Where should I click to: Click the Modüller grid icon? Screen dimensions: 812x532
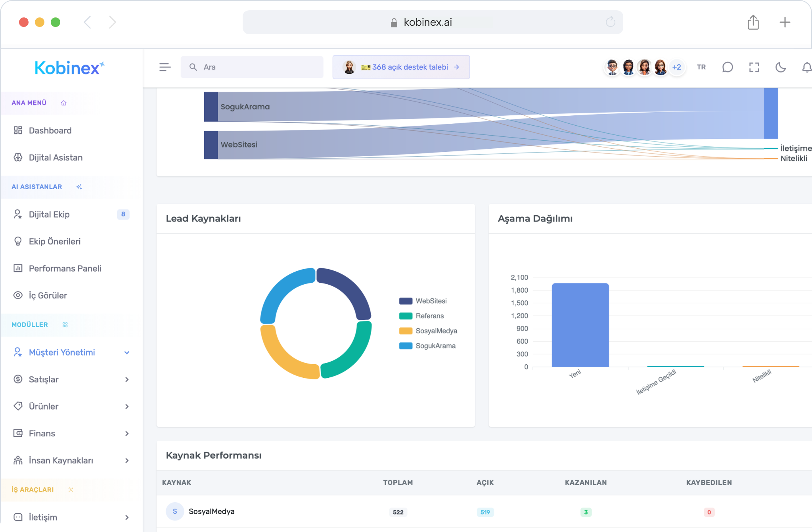click(x=65, y=325)
